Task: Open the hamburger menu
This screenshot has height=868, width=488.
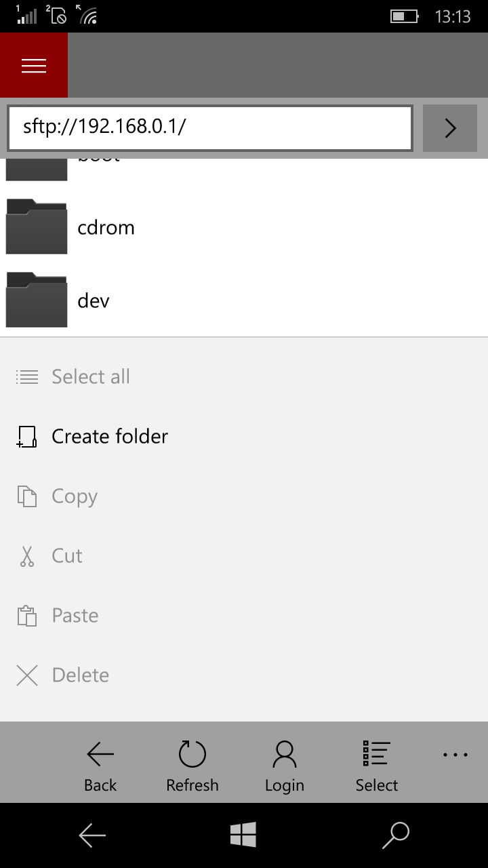Action: [x=34, y=65]
